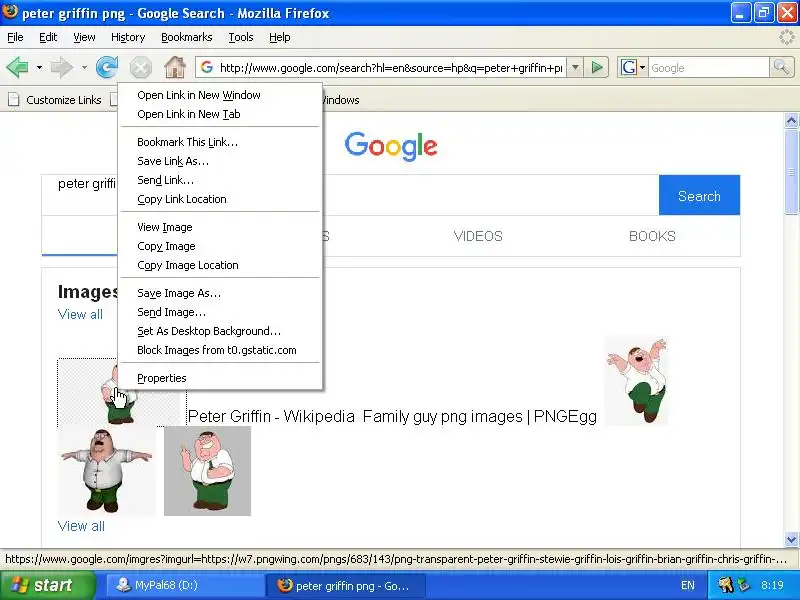The height and width of the screenshot is (600, 800).
Task: Open the Edit menu
Action: tap(48, 37)
